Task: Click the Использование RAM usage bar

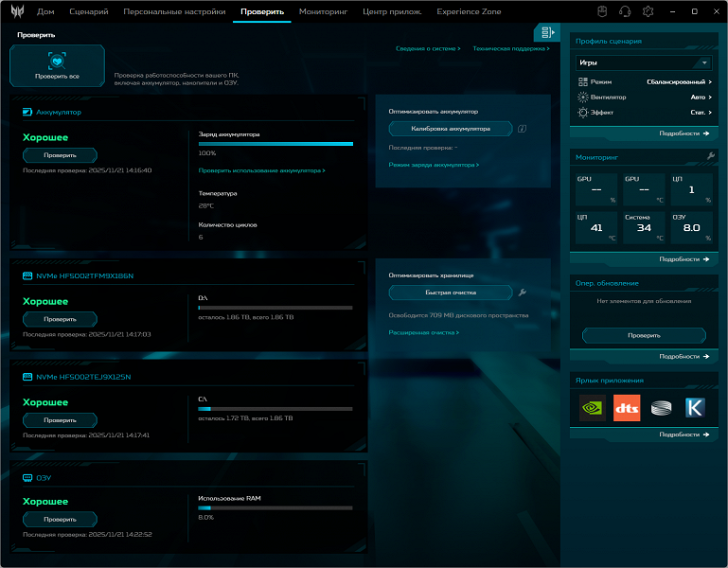Action: (x=275, y=508)
